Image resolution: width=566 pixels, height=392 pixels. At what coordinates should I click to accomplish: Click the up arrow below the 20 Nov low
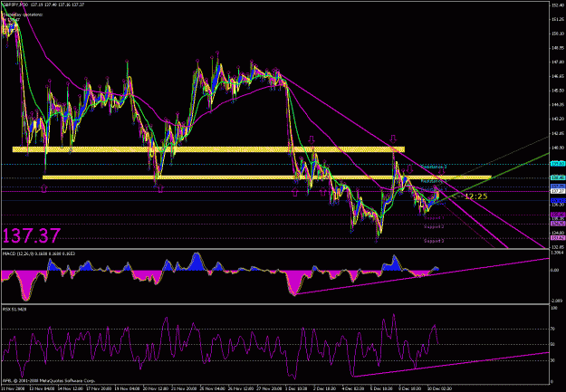(x=160, y=189)
